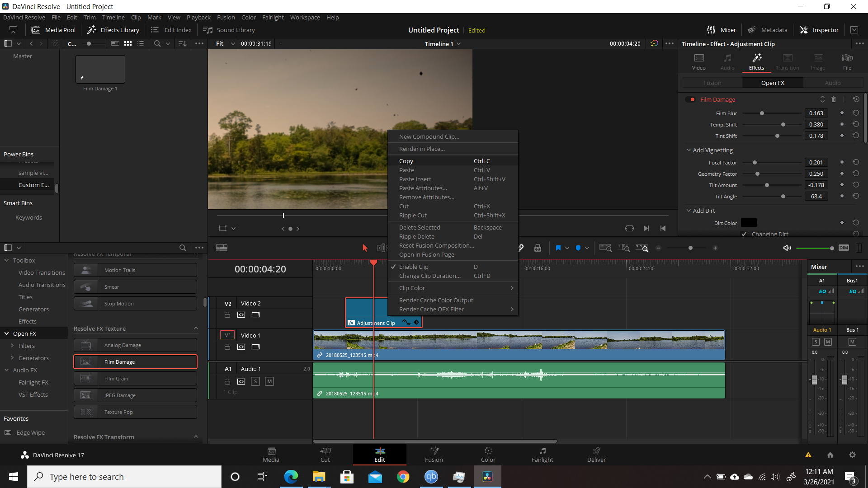Select Change Clip Duration menu entry
The image size is (868, 488).
tap(453, 276)
